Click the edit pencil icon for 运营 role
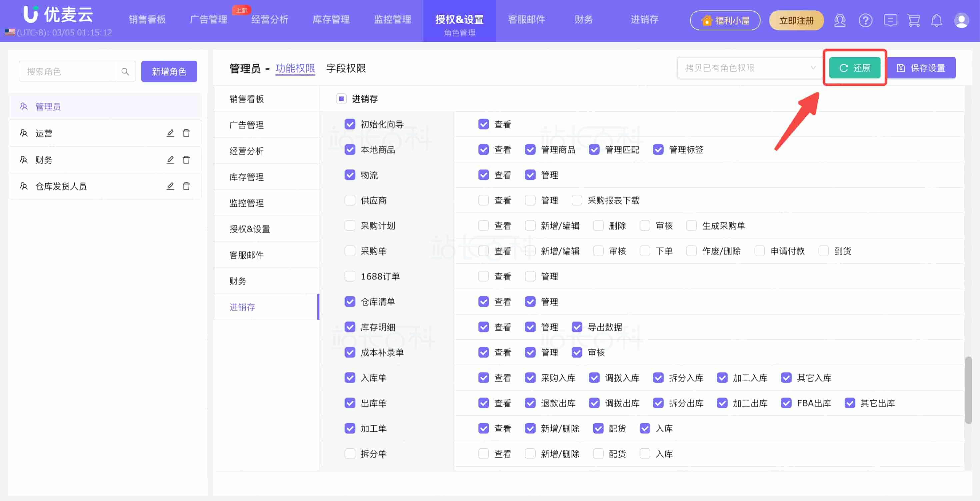980x501 pixels. 170,133
